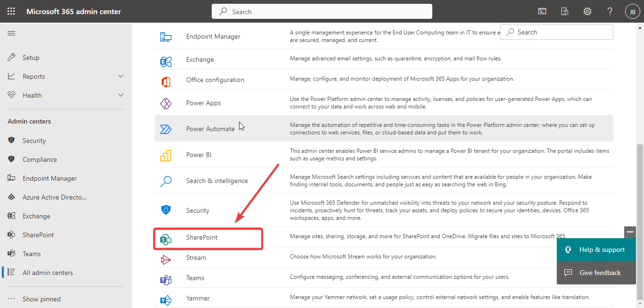Click the Security shield icon in list
The image size is (644, 308).
pyautogui.click(x=165, y=210)
